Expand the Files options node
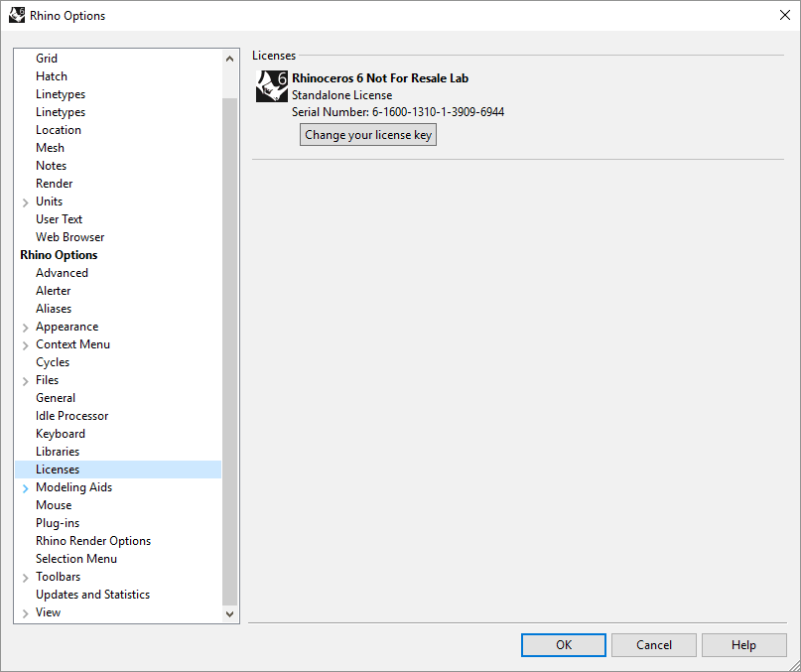801x672 pixels. (x=26, y=381)
